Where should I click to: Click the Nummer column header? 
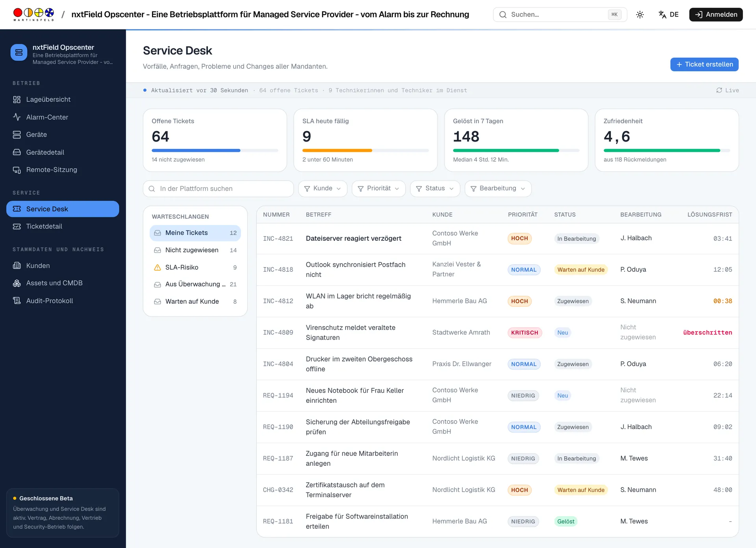click(276, 215)
